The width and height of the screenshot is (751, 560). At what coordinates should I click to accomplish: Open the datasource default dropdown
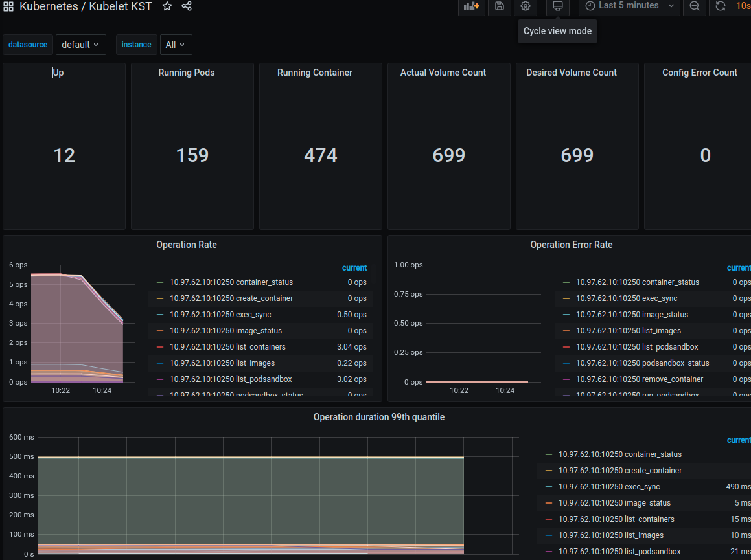pos(80,45)
